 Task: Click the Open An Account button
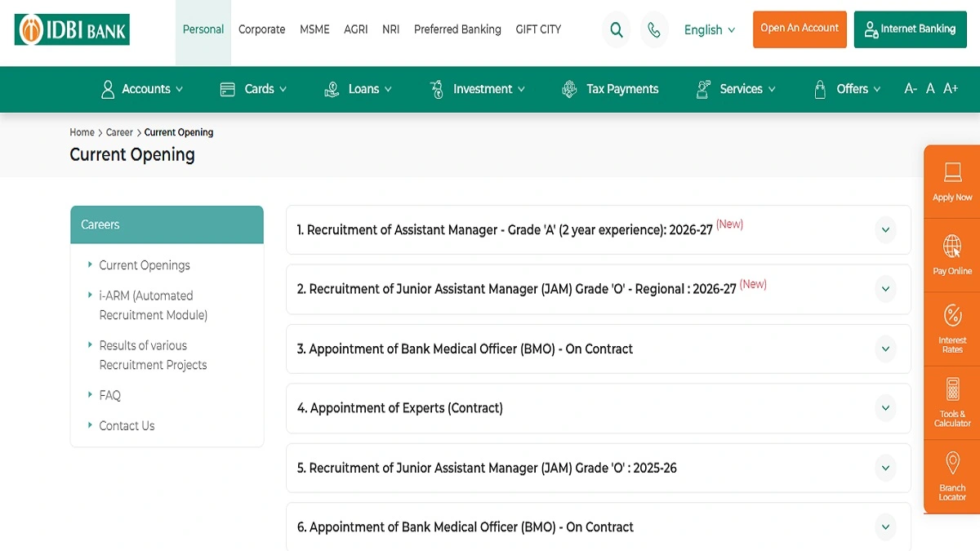pos(800,29)
